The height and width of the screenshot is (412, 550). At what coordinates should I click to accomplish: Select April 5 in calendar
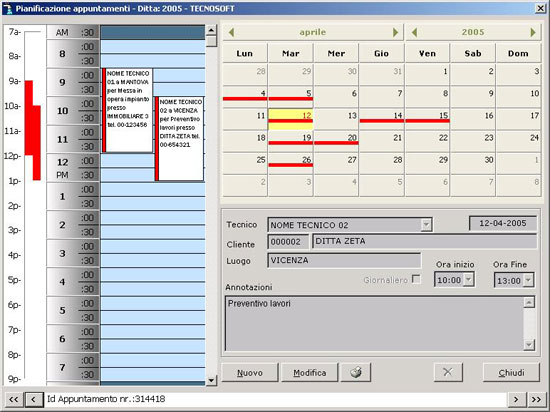[x=290, y=97]
